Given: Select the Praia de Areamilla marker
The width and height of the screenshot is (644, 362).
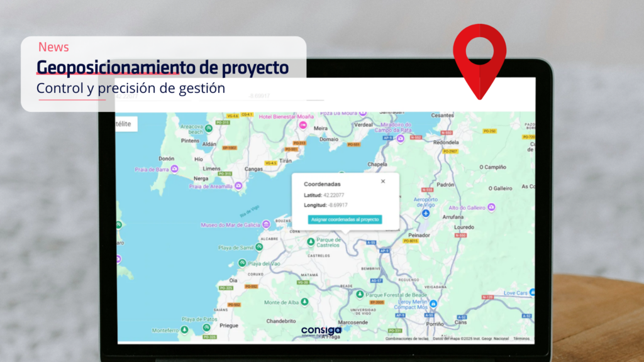Looking at the screenshot, I should point(239,186).
